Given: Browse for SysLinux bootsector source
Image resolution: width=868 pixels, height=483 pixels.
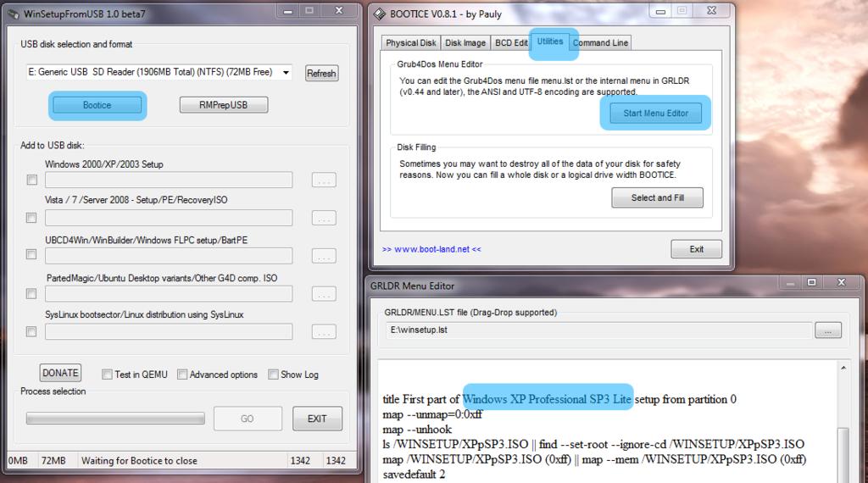Looking at the screenshot, I should tap(324, 332).
